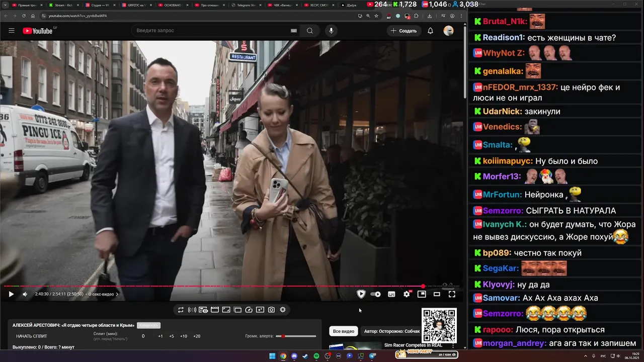
Task: Open the player settings gear
Action: pyautogui.click(x=407, y=294)
